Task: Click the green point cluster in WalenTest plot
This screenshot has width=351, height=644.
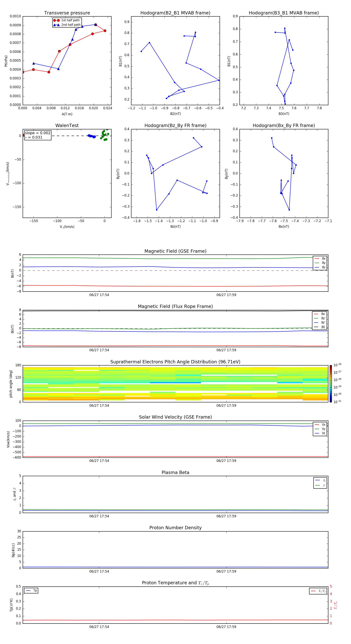Action: 105,134
